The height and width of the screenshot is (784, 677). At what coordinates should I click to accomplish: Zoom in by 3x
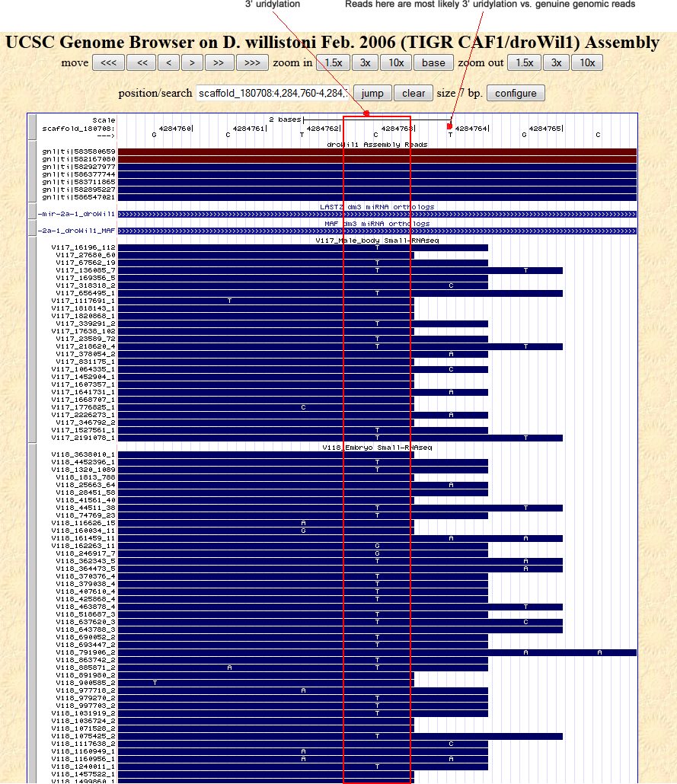[366, 62]
